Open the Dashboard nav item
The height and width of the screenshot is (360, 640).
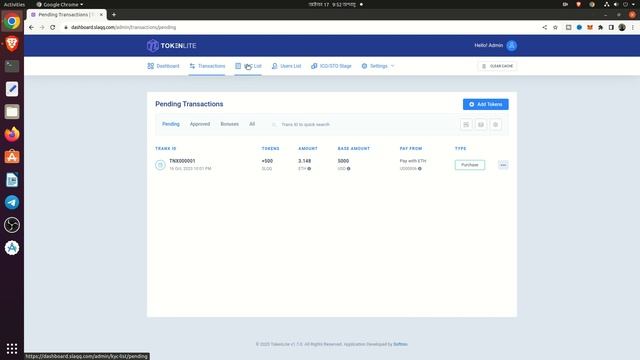163,66
